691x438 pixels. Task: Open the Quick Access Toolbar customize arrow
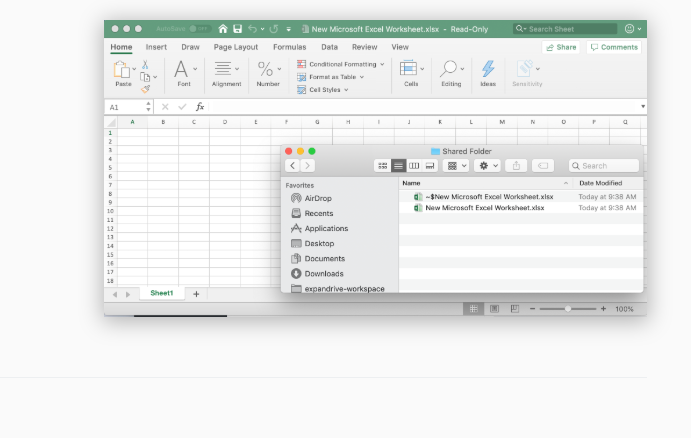point(289,30)
